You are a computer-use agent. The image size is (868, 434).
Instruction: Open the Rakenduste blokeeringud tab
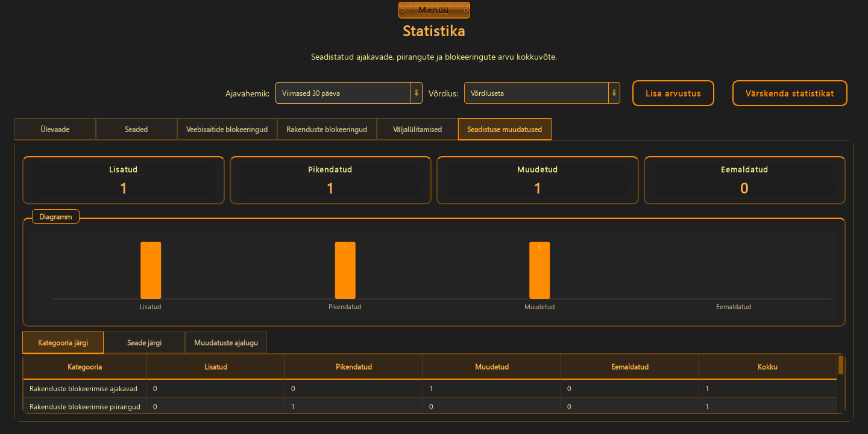coord(327,130)
